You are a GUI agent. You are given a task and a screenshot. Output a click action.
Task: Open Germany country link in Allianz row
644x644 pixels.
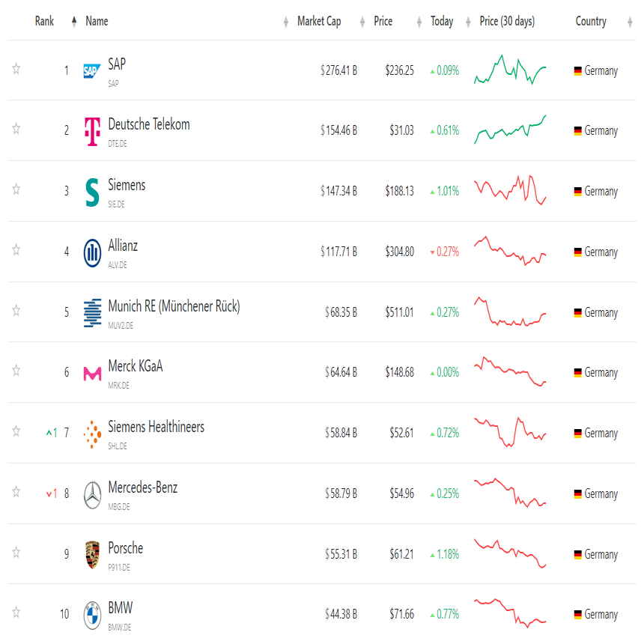tap(601, 252)
